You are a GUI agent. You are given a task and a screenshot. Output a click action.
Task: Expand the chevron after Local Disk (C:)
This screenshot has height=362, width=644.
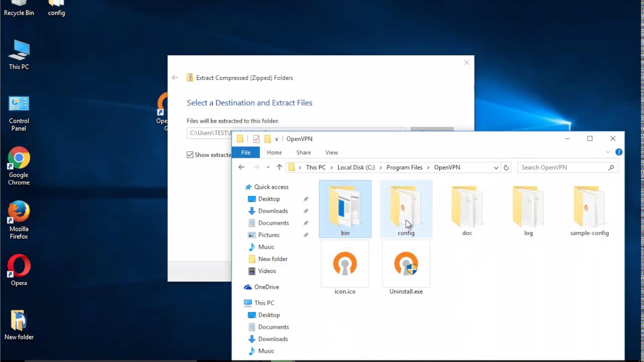coord(380,167)
